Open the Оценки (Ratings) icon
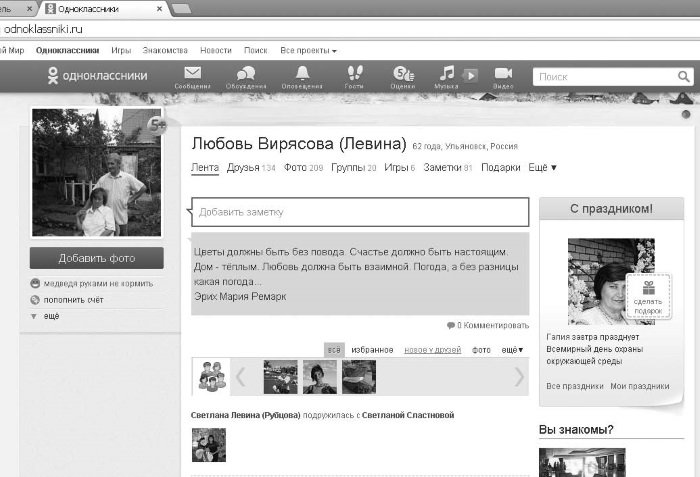Viewport: 700px width, 477px height. coord(403,75)
